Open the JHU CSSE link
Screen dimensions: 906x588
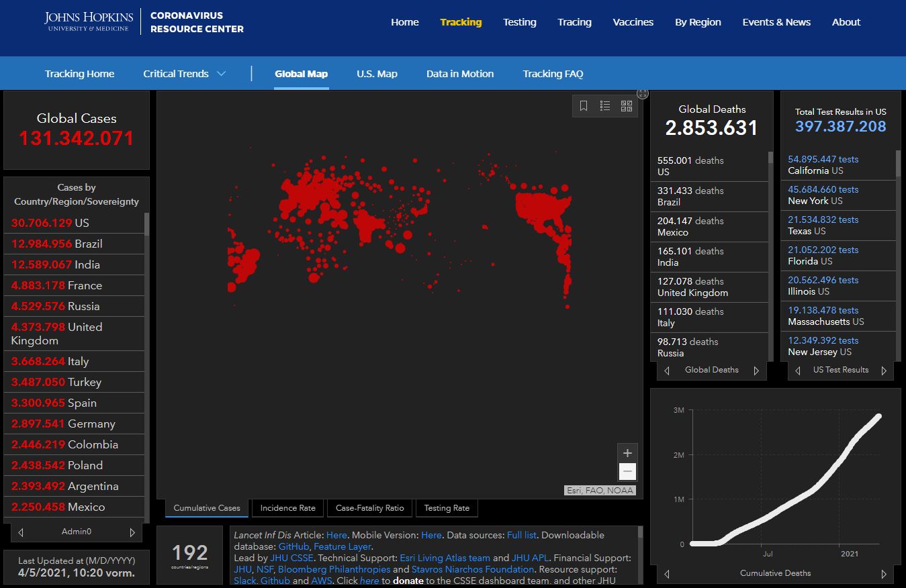click(291, 558)
